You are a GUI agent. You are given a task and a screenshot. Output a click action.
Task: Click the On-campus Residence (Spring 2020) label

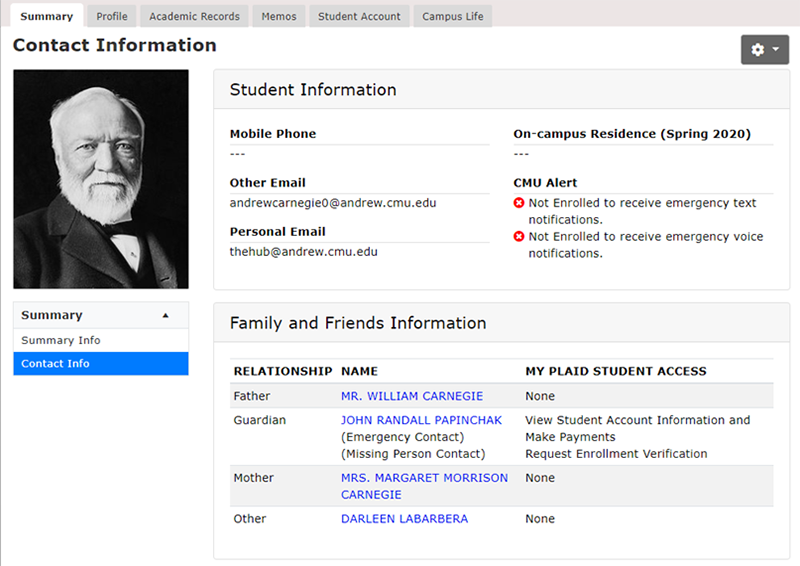point(632,134)
